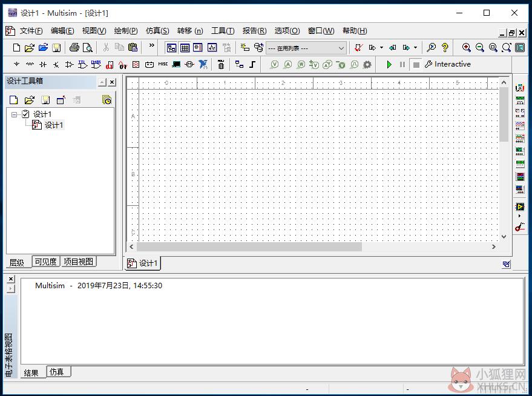
Task: Create a new design file in main toolbar
Action: (x=16, y=47)
